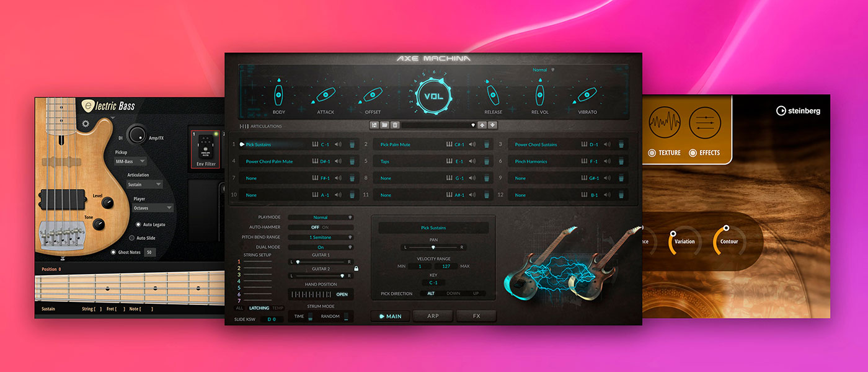Image resolution: width=868 pixels, height=372 pixels.
Task: Click the speaker icon for Pick Palm Mute
Action: [x=472, y=144]
